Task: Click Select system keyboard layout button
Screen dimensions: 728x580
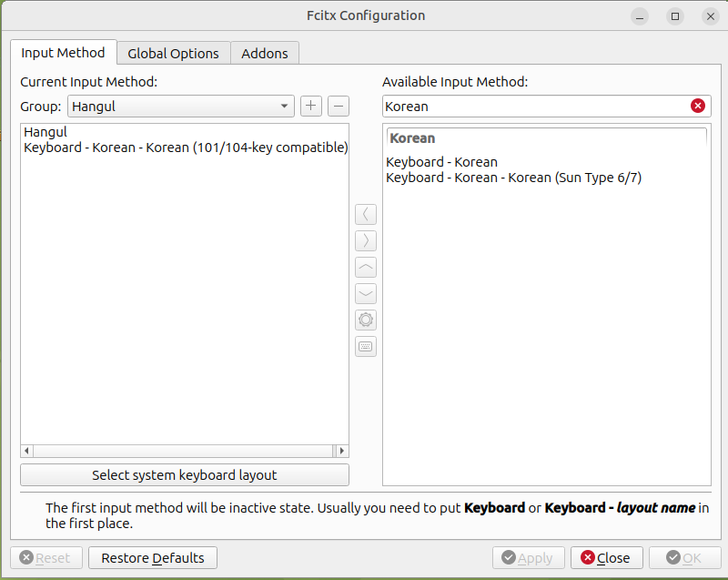Action: tap(185, 475)
